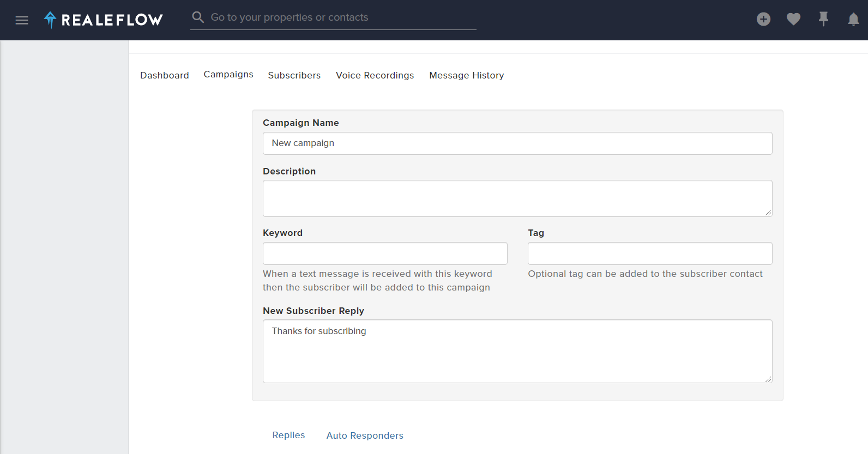868x454 pixels.
Task: Click the Campaign Name label
Action: point(301,123)
